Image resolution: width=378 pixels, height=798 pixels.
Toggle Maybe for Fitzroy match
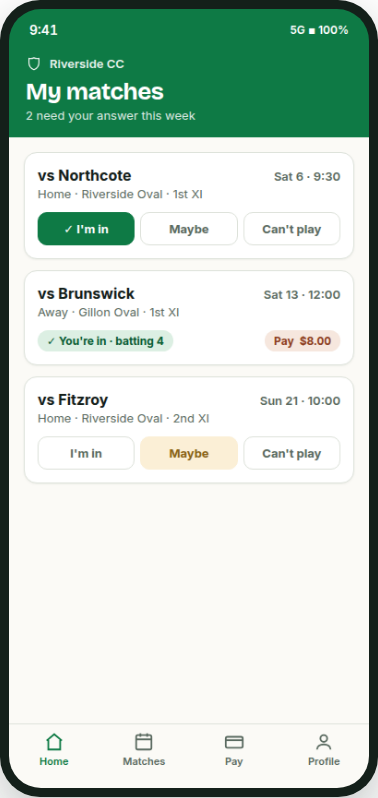(189, 453)
